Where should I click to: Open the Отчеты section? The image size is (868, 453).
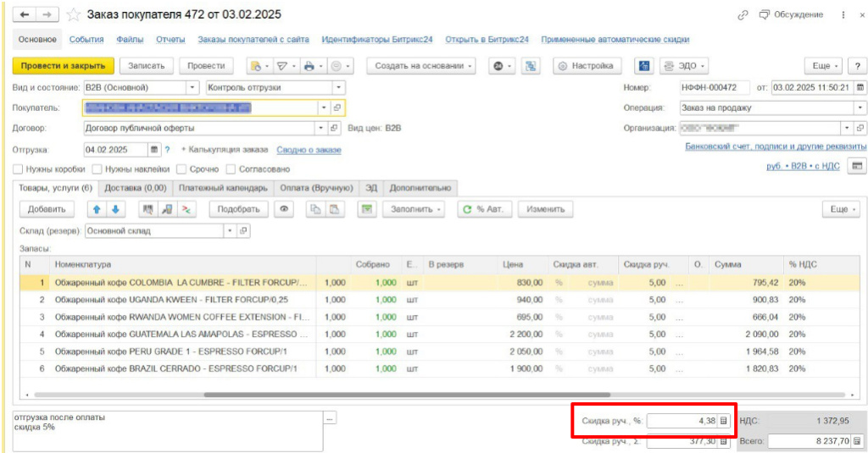pyautogui.click(x=170, y=39)
